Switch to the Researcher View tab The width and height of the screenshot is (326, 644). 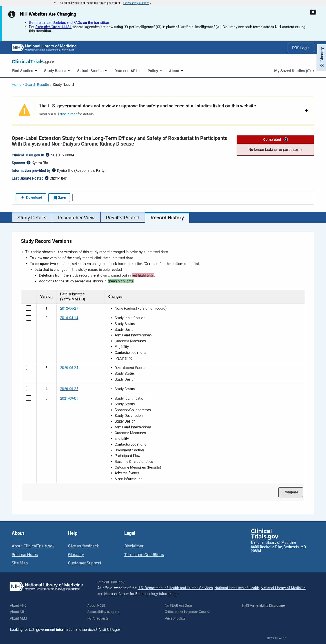tap(76, 217)
